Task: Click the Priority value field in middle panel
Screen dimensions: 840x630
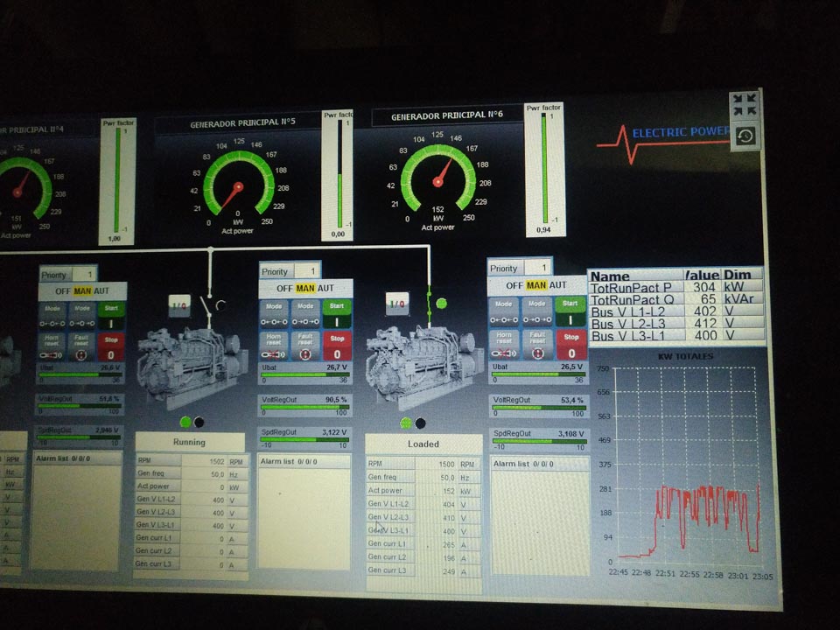Action: click(x=307, y=271)
